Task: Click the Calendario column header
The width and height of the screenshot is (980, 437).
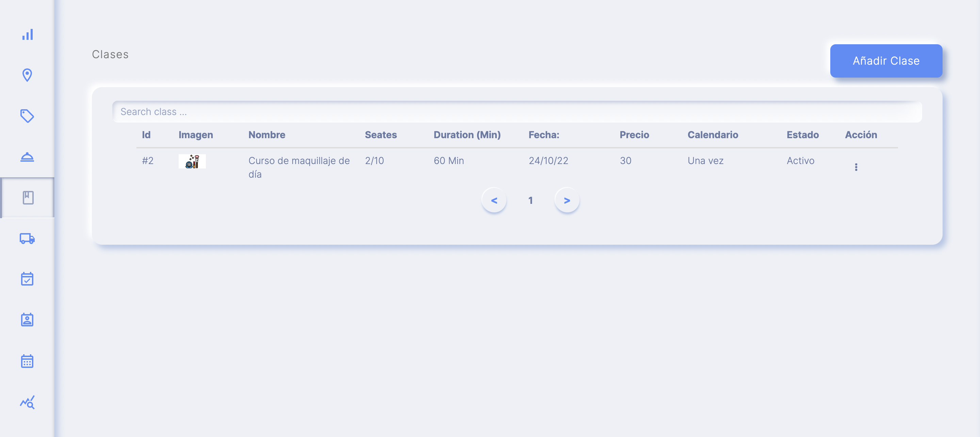Action: pos(713,135)
